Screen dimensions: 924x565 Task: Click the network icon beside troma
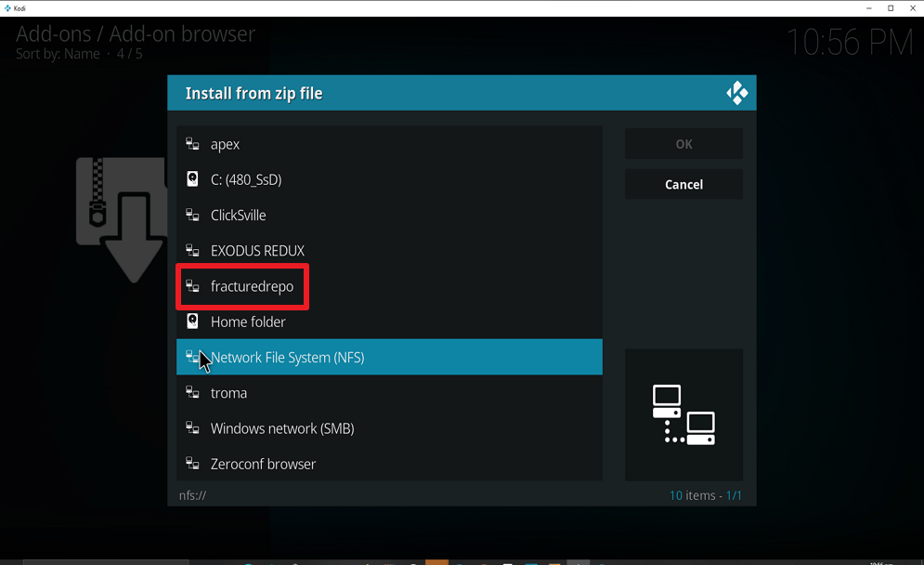[x=192, y=393]
